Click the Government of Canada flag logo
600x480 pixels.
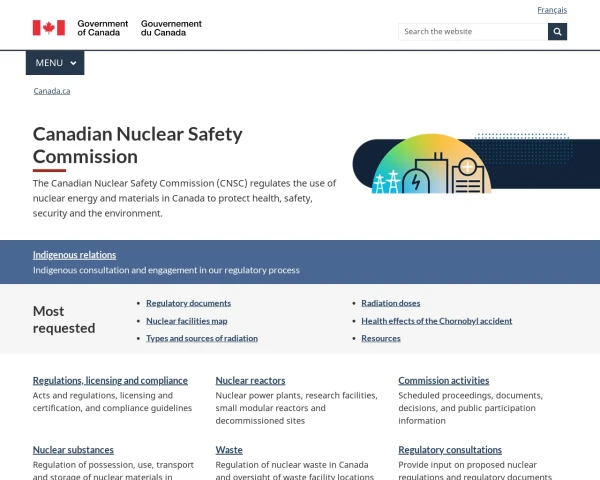pyautogui.click(x=49, y=28)
